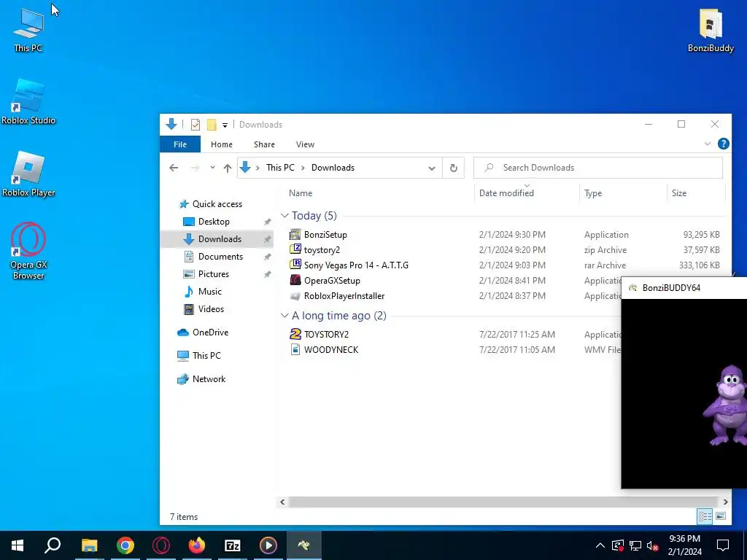Viewport: 747px width, 560px height.
Task: Select the toystory2 zip archive
Action: pyautogui.click(x=322, y=249)
